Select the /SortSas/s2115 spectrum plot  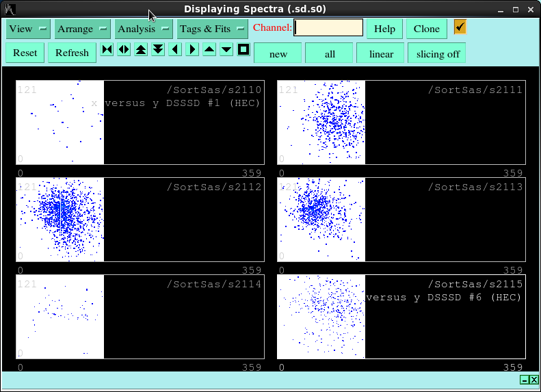pos(401,317)
